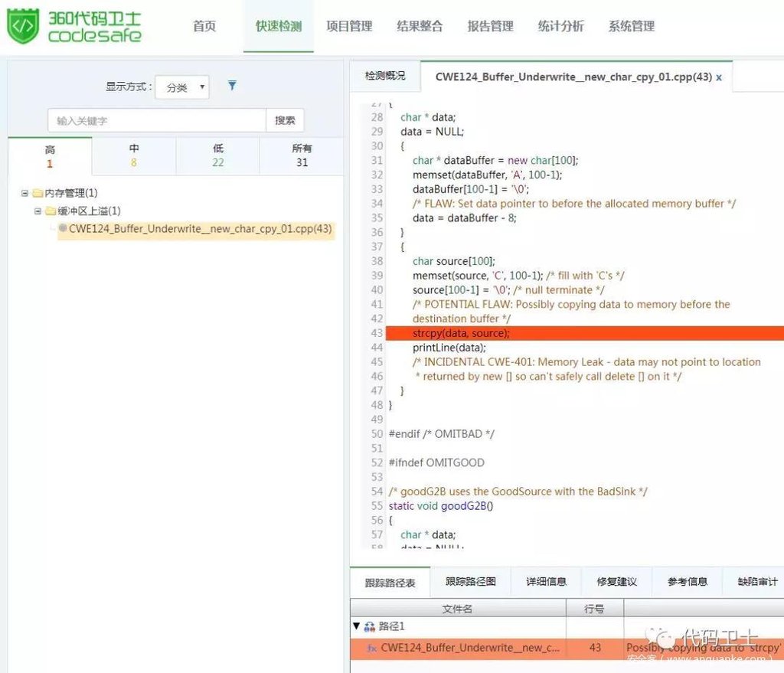Open the 检测概况 overview tab
784x673 pixels.
[x=385, y=77]
